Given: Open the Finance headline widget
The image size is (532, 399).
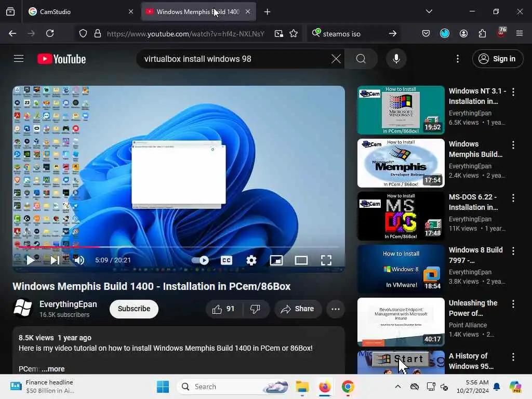Looking at the screenshot, I should (x=43, y=387).
